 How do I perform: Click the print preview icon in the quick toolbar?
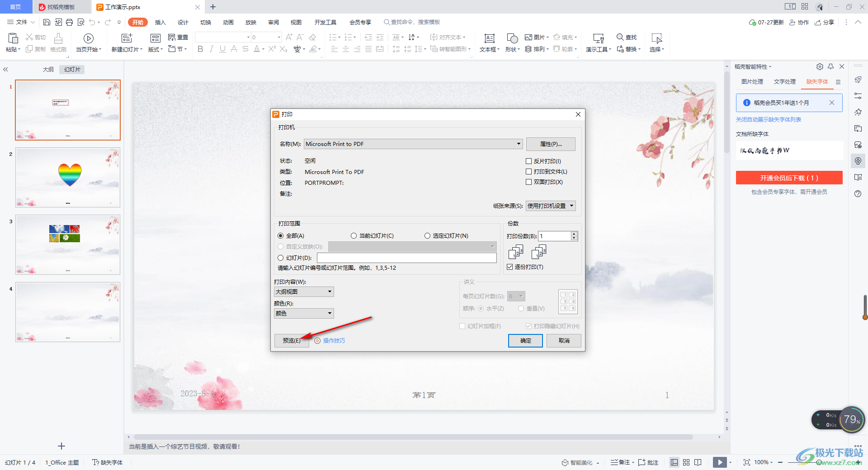click(x=81, y=22)
